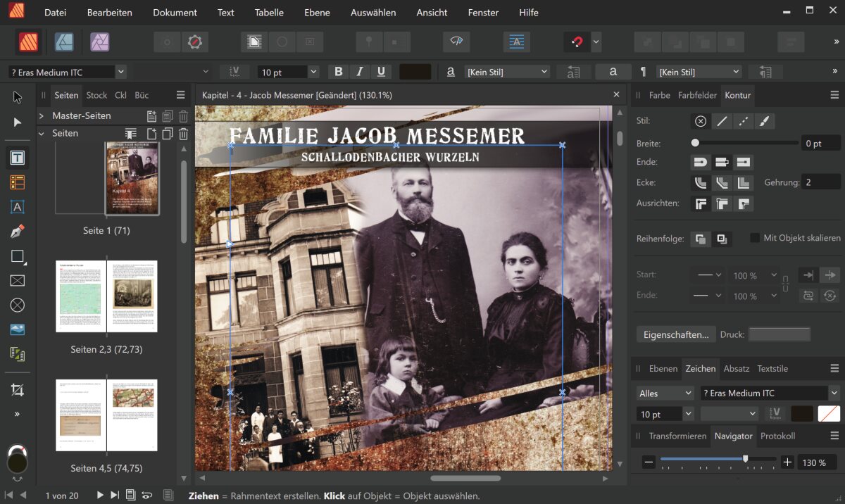The width and height of the screenshot is (845, 504).
Task: Switch to Affinity Photo persona
Action: [x=99, y=42]
